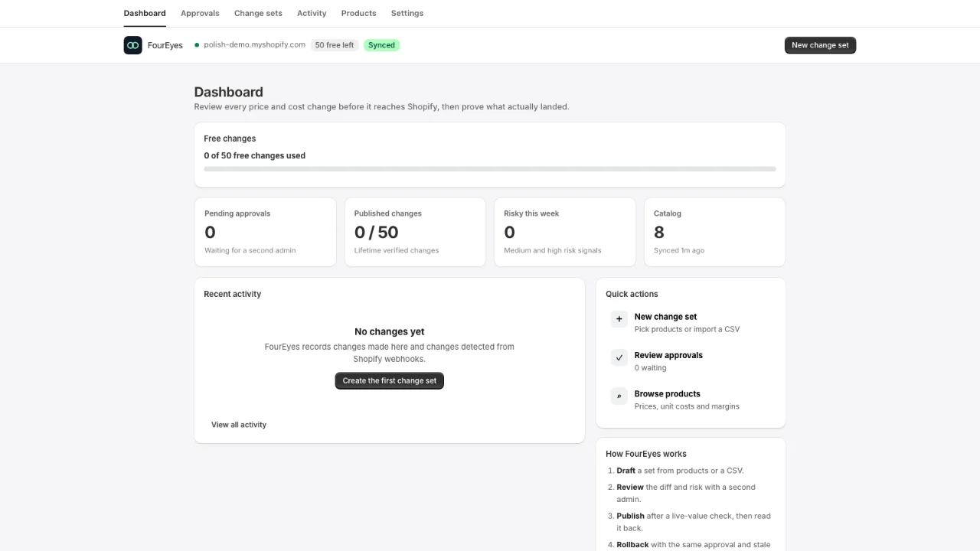Click the Recent activity heading
Screen dimensions: 980x551
pyautogui.click(x=233, y=294)
